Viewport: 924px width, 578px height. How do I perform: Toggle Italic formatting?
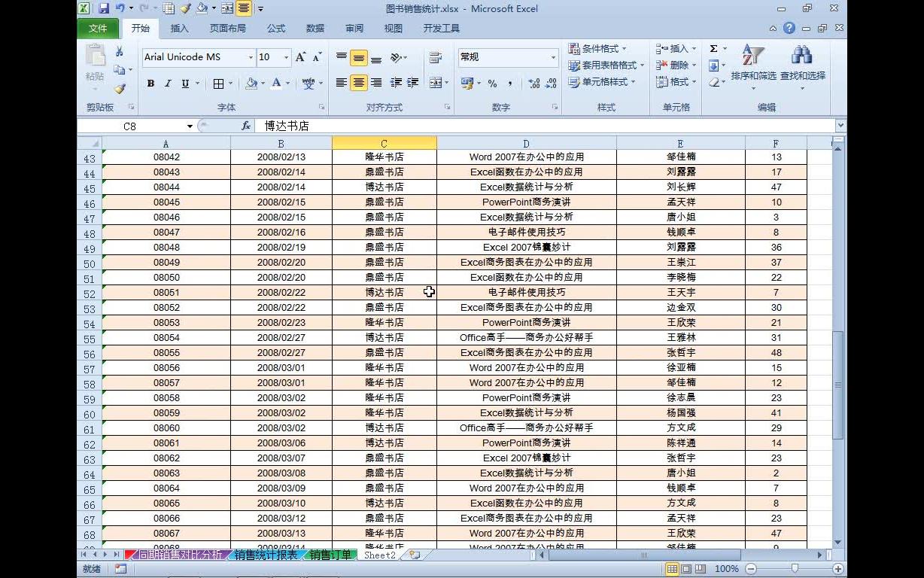pyautogui.click(x=167, y=84)
